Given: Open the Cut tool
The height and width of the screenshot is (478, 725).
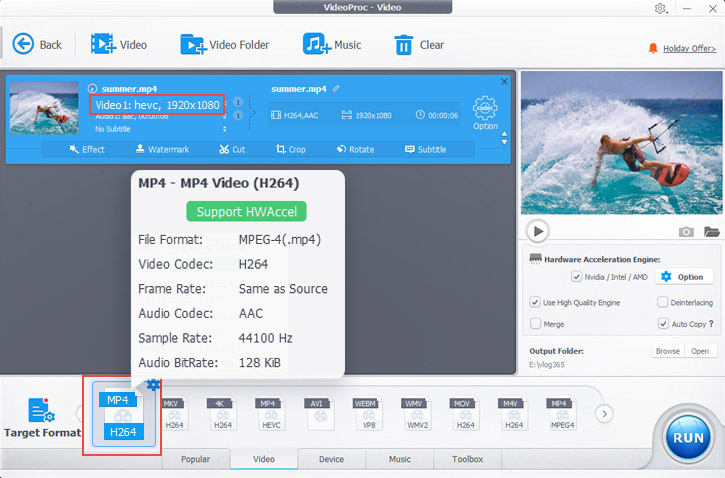Looking at the screenshot, I should (x=232, y=149).
